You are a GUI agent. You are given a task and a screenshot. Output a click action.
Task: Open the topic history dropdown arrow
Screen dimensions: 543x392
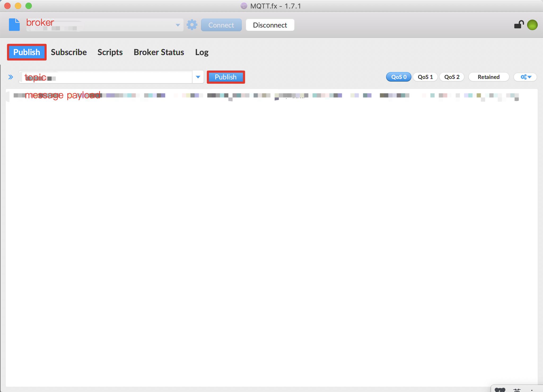point(198,77)
